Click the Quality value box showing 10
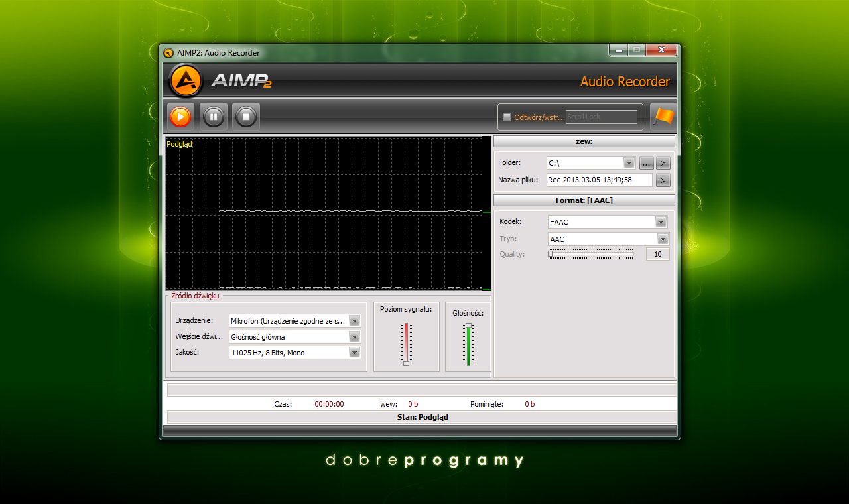 click(x=658, y=254)
